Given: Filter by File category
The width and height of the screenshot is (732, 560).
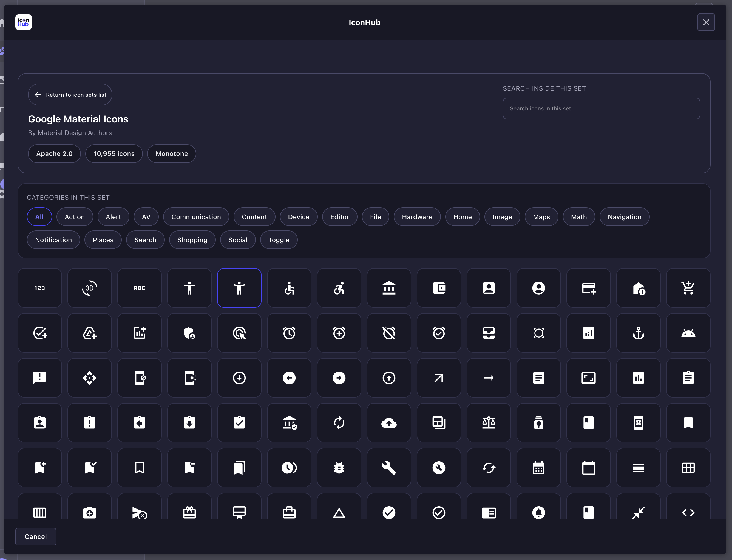Looking at the screenshot, I should click(376, 217).
